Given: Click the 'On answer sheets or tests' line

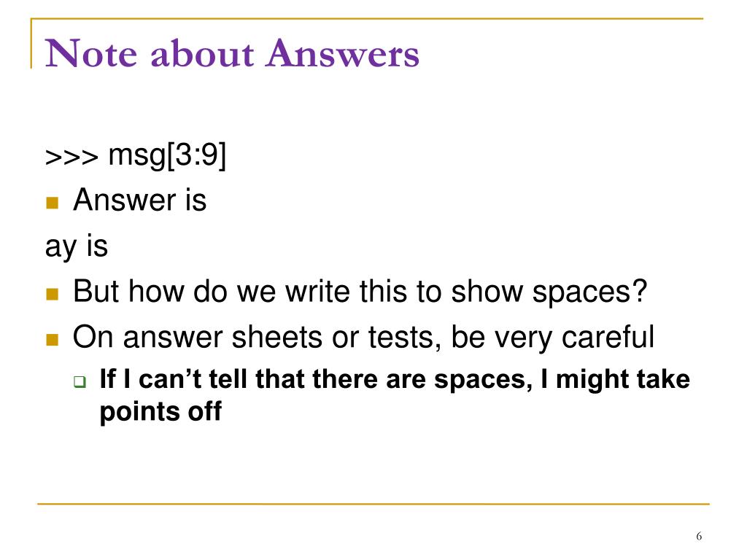Looking at the screenshot, I should [x=363, y=338].
